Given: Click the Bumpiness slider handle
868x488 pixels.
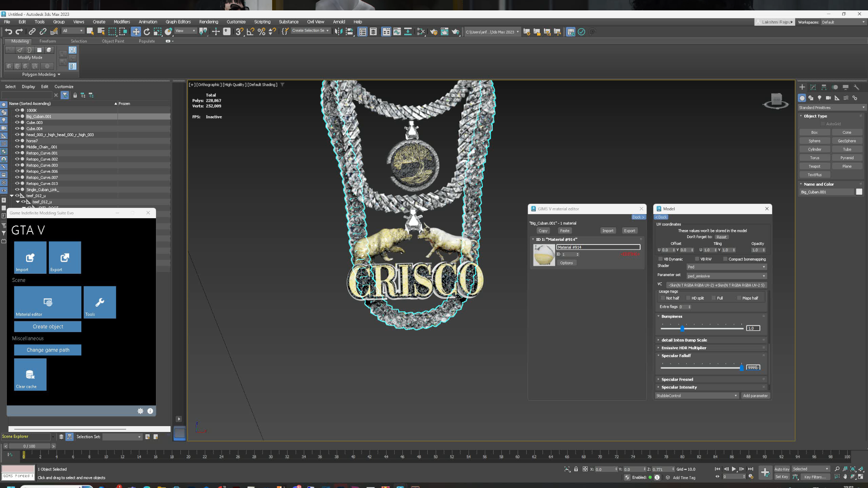Looking at the screenshot, I should click(x=682, y=328).
